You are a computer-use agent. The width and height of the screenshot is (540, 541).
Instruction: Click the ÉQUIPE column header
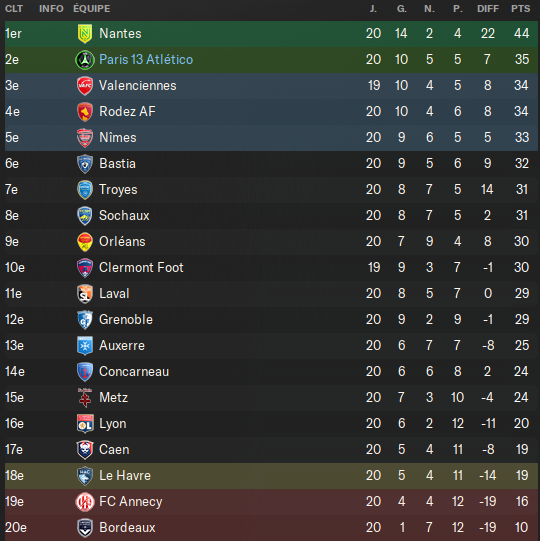click(92, 8)
